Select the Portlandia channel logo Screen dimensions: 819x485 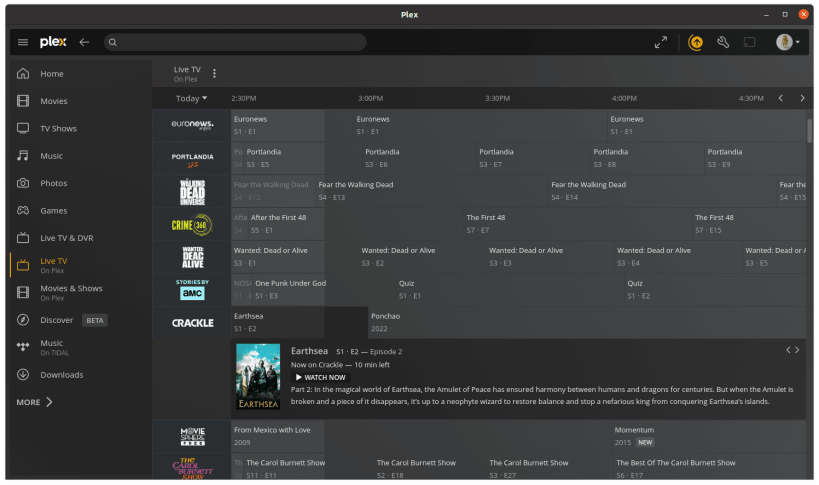click(192, 158)
